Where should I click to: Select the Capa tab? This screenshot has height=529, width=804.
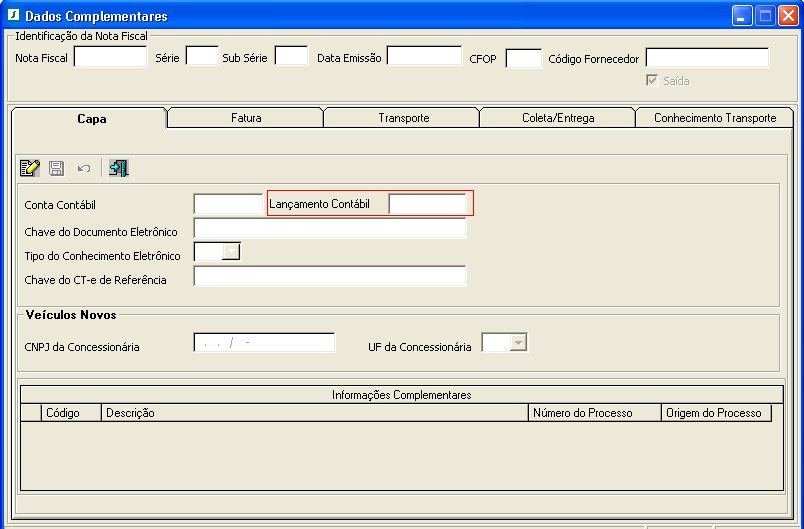[x=91, y=119]
